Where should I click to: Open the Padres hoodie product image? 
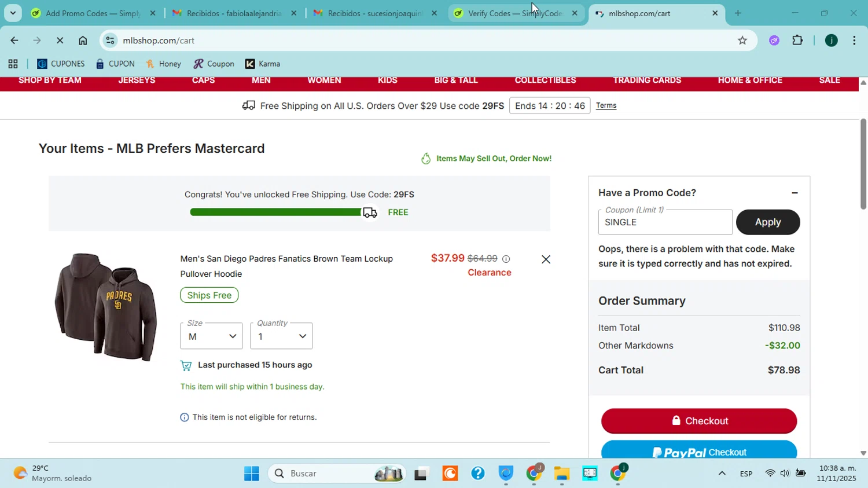click(x=106, y=307)
